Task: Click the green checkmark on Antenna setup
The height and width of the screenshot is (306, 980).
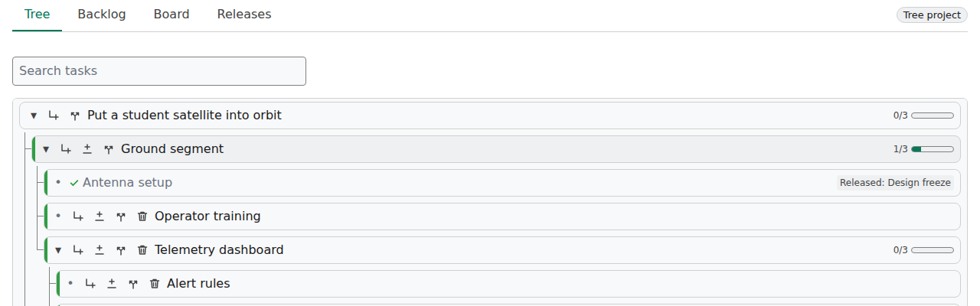Action: coord(74,183)
